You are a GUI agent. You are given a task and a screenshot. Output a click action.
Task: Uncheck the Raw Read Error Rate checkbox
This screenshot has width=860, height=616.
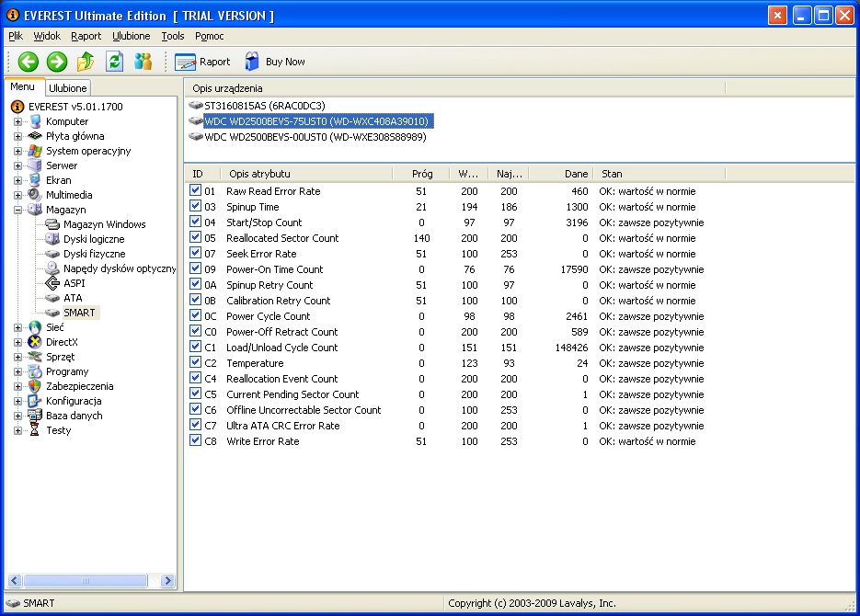coord(195,190)
